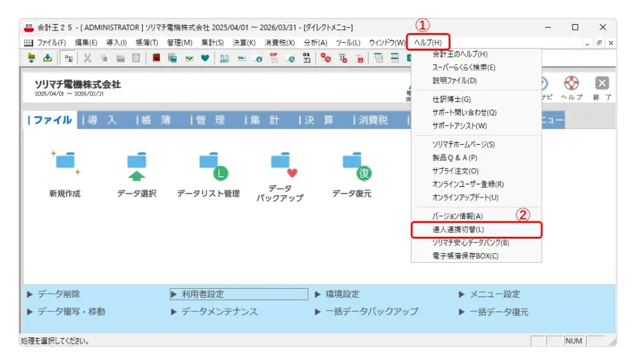
Task: Select オンラインアップデート(U) menu item
Action: point(465,197)
